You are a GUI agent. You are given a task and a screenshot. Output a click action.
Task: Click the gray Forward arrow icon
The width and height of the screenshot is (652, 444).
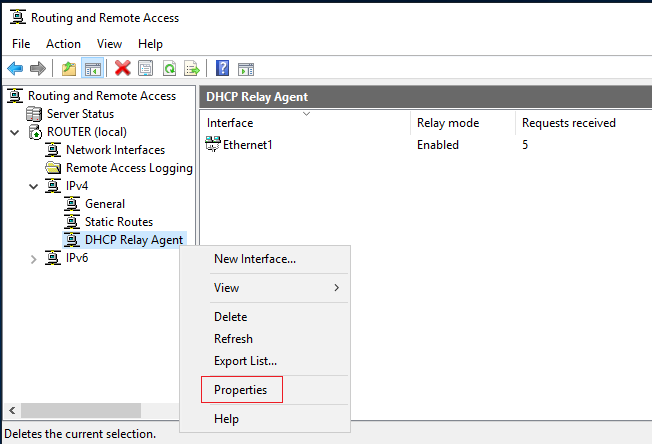(x=38, y=68)
